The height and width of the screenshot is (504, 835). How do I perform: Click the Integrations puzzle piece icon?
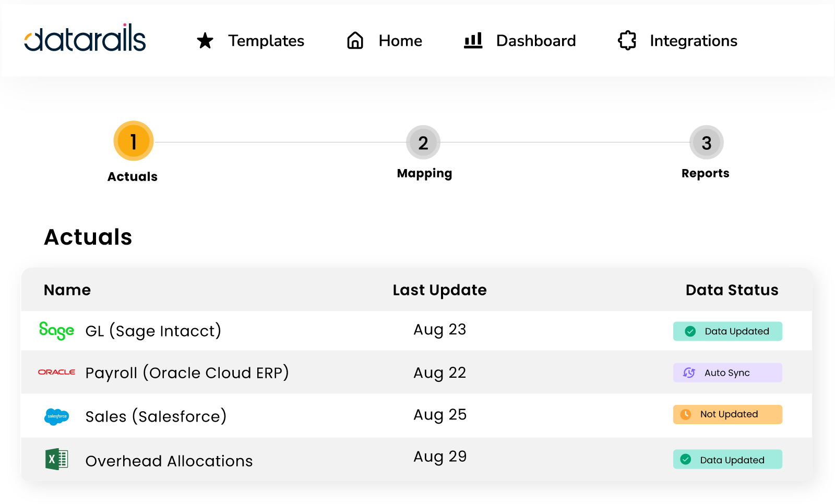pos(627,41)
